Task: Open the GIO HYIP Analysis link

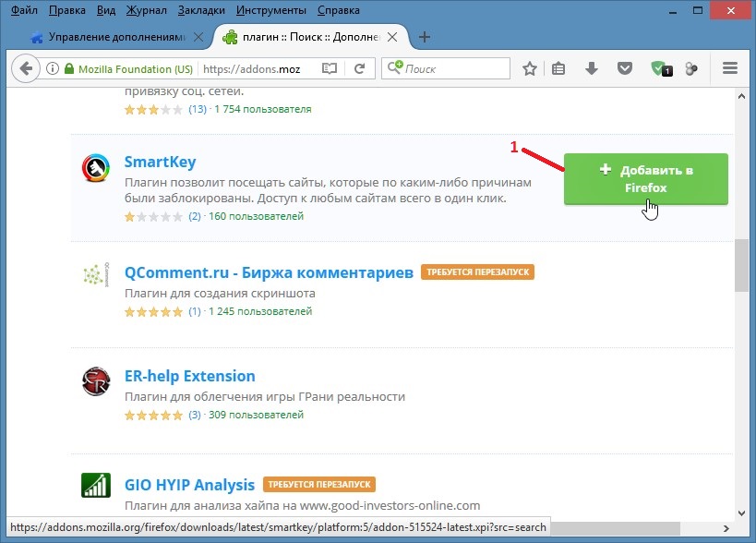Action: (x=189, y=485)
